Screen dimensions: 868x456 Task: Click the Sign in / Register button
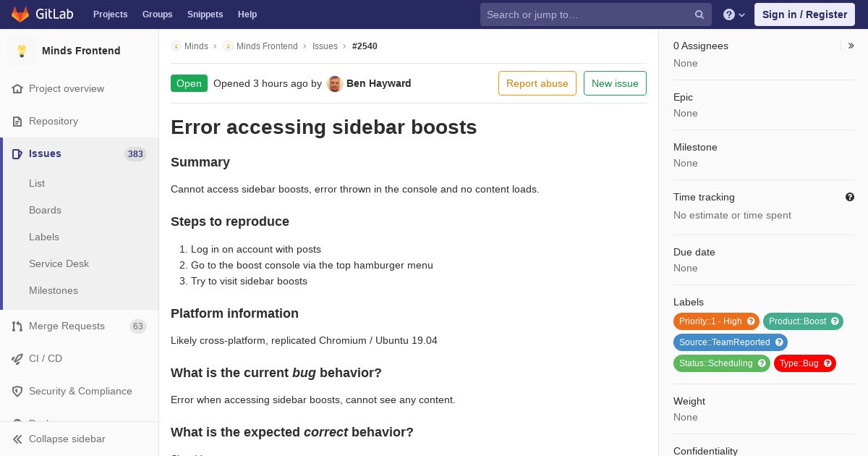pyautogui.click(x=804, y=14)
